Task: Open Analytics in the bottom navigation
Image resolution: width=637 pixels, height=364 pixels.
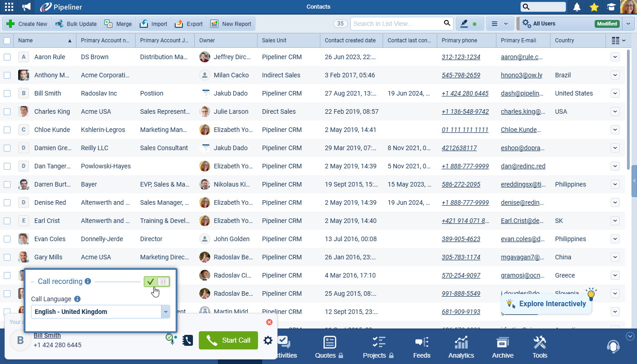Action: pos(461,347)
